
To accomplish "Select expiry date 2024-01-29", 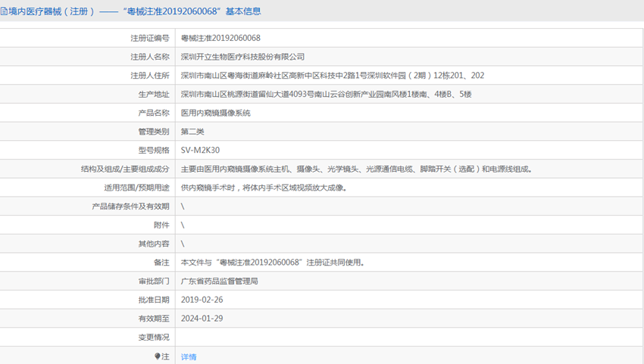I will pyautogui.click(x=202, y=319).
